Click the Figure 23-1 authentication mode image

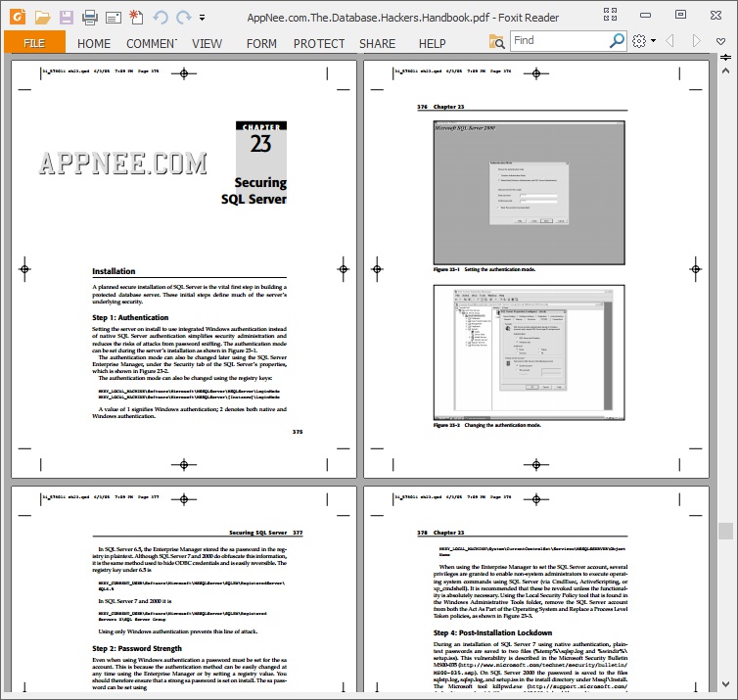[529, 193]
